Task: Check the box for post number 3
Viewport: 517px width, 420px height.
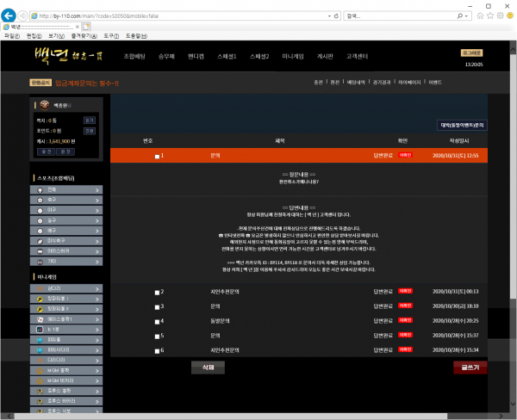Action: point(157,307)
